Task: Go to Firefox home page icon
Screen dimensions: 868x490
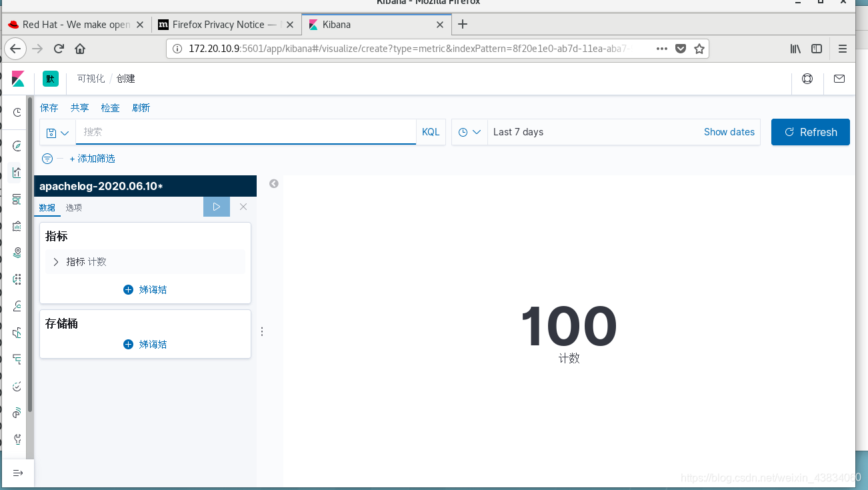Action: (x=80, y=49)
